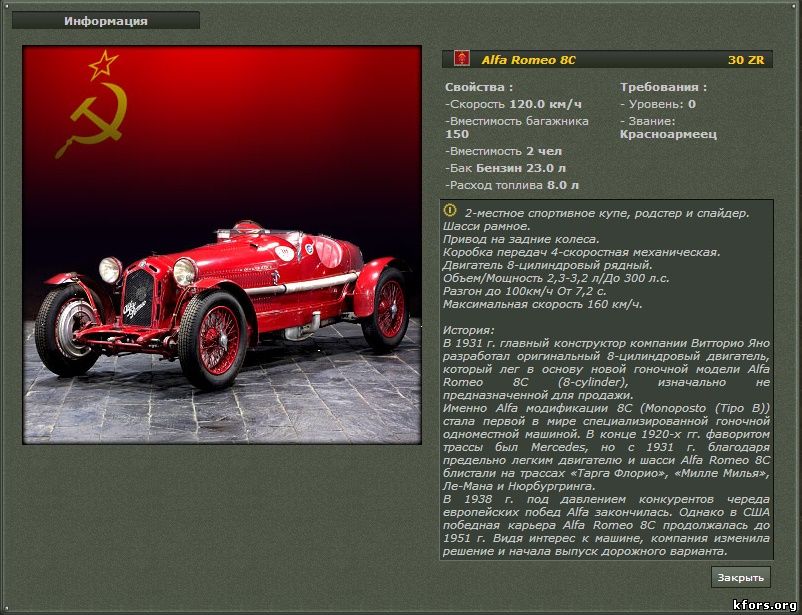
Task: Click the История heading
Action: [x=469, y=331]
